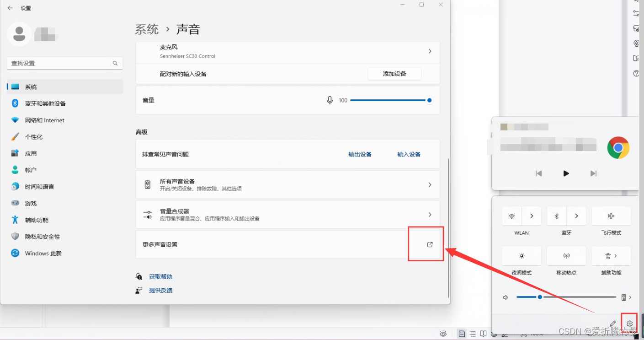The width and height of the screenshot is (644, 340).
Task: Select page view icon in background status bar
Action: [462, 334]
